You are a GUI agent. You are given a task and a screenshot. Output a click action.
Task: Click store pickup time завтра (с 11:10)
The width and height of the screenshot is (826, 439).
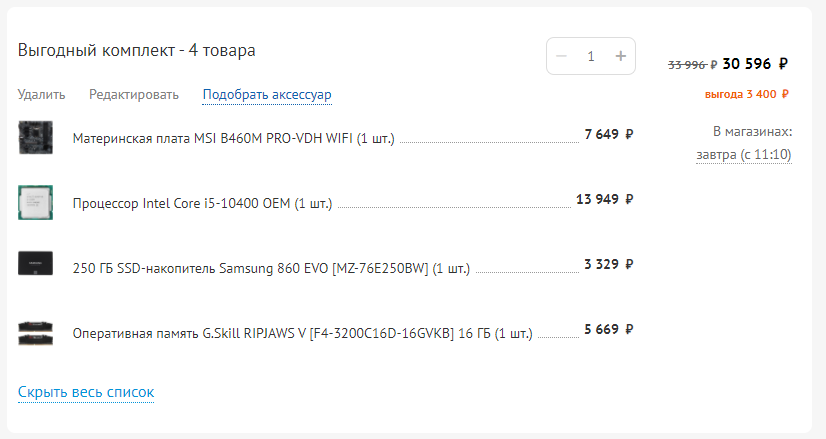click(x=744, y=154)
